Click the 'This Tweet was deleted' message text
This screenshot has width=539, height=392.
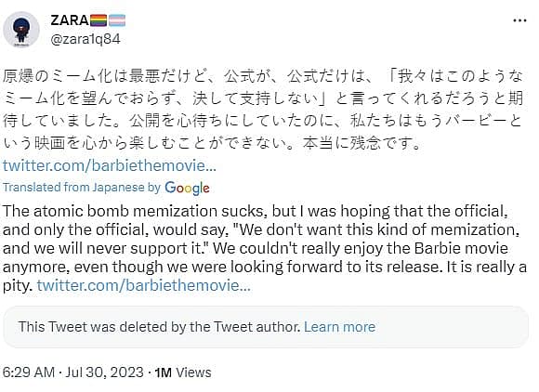(x=160, y=327)
